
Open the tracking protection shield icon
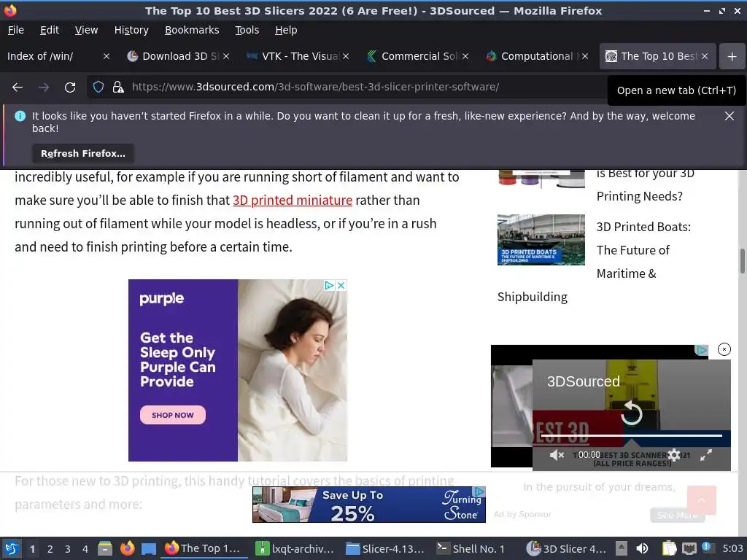pyautogui.click(x=98, y=87)
